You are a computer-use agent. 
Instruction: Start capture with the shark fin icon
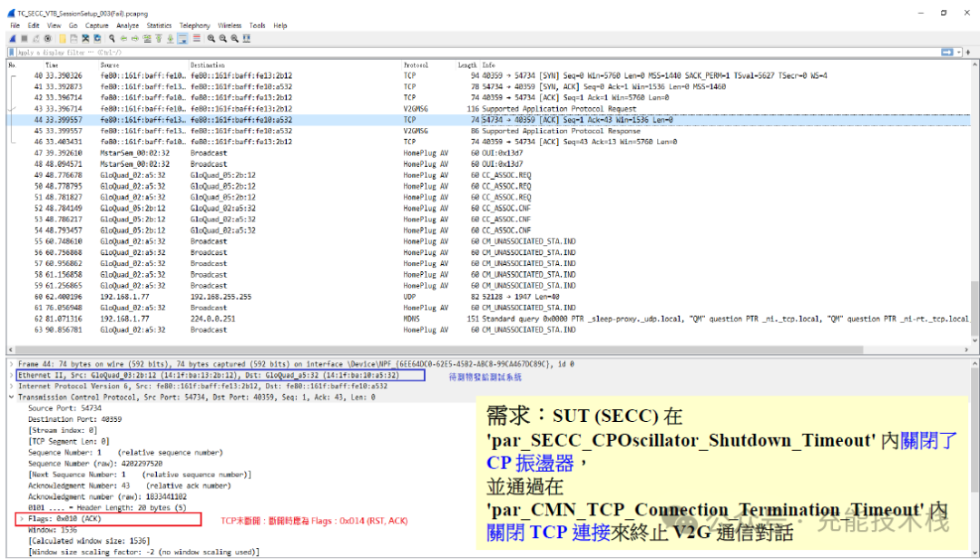(14, 39)
